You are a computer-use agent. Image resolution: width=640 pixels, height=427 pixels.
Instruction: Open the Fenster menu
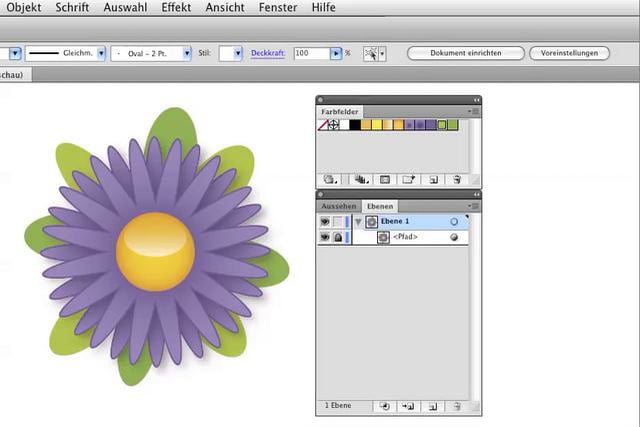(278, 7)
